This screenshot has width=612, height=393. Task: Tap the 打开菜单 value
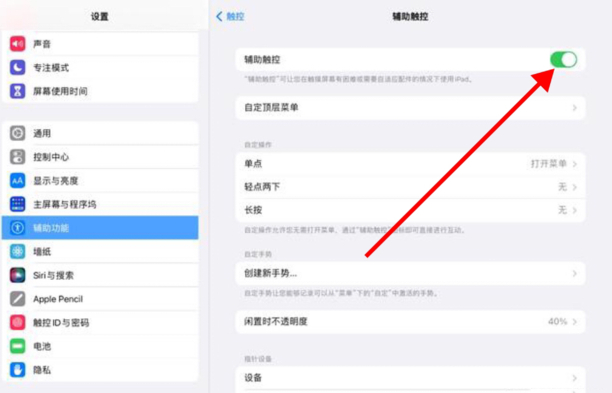[548, 164]
